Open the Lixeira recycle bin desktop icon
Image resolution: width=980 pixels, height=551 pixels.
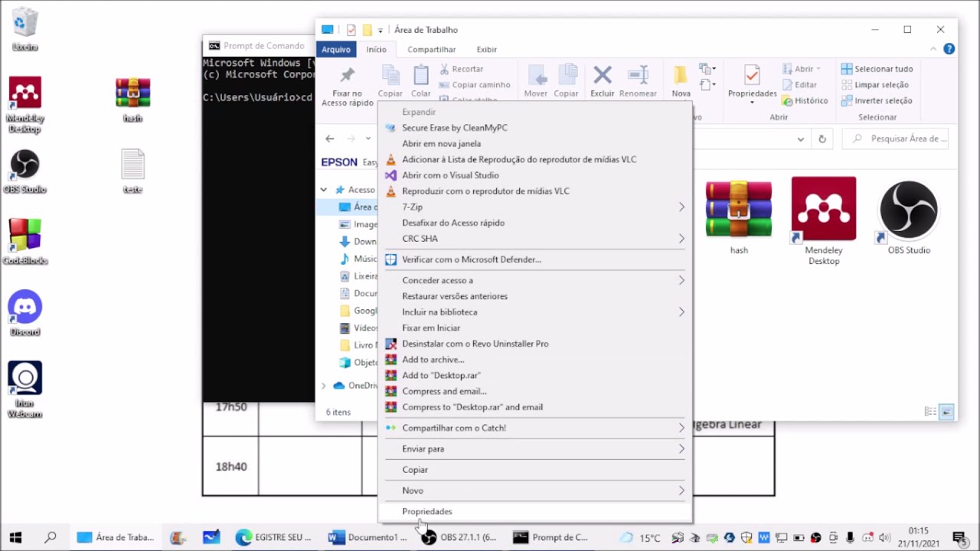click(x=24, y=29)
